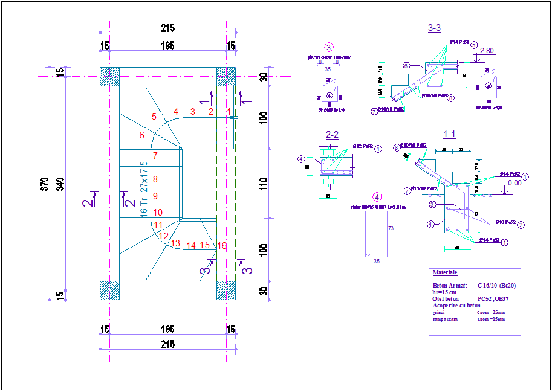Click red stair step number 13
Viewport: 552px width, 392px height.
176,243
